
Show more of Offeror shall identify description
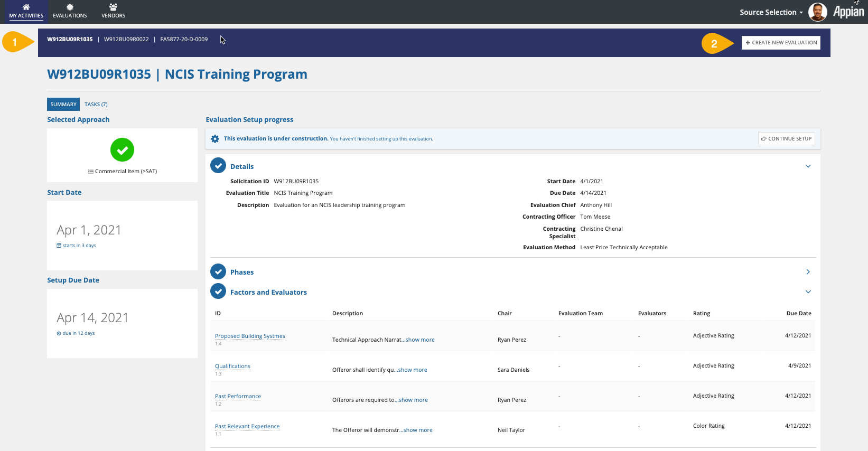click(413, 370)
